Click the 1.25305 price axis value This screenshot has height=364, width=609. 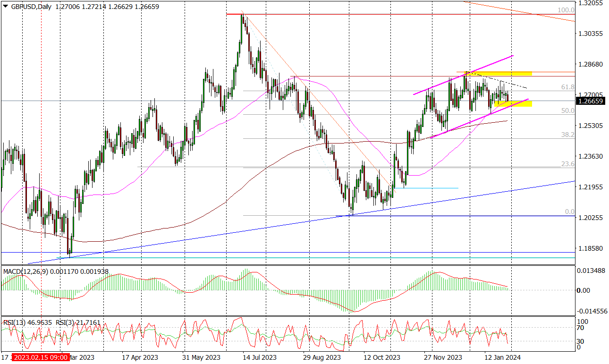tap(590, 126)
